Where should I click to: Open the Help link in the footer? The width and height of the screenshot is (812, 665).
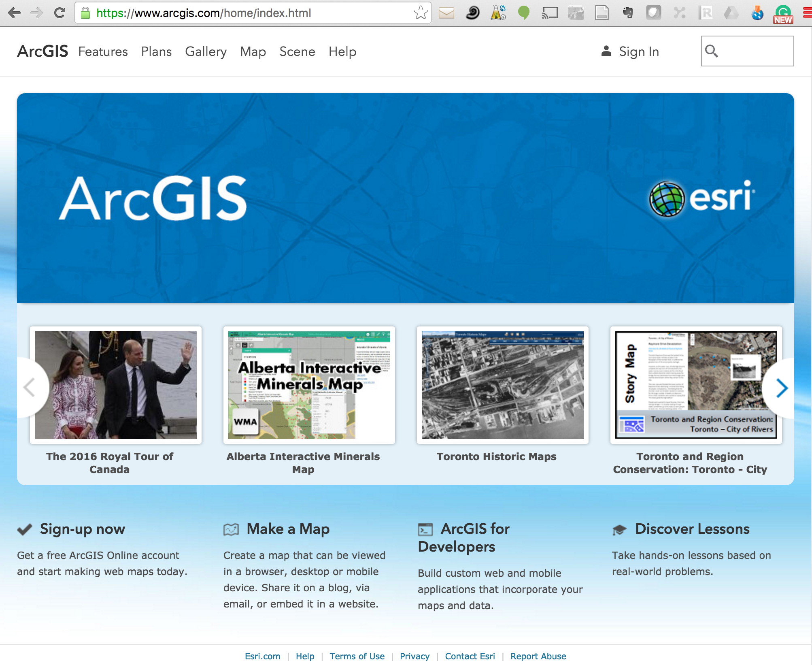[x=305, y=656]
